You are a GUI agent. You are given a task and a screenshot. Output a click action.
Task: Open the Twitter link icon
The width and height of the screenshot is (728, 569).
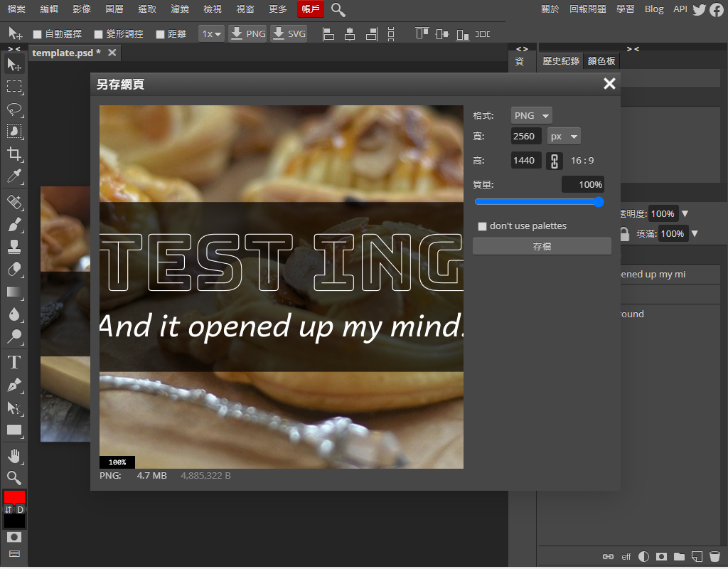pos(700,9)
